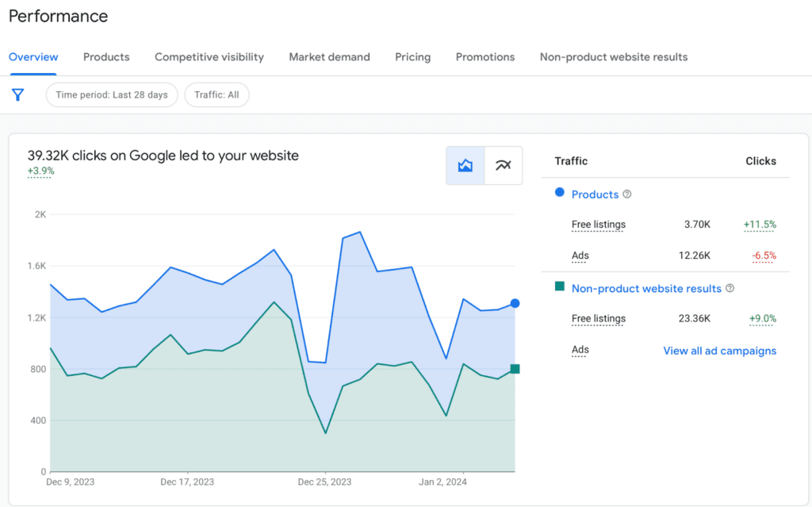This screenshot has height=507, width=812.
Task: Open the Traffic: All filter
Action: tap(216, 94)
